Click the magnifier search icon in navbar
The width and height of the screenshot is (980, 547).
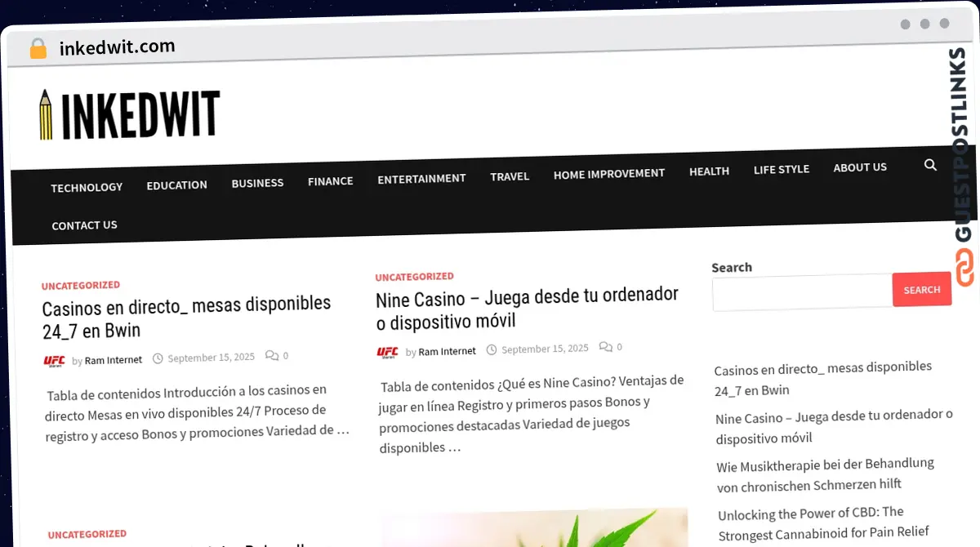tap(930, 165)
